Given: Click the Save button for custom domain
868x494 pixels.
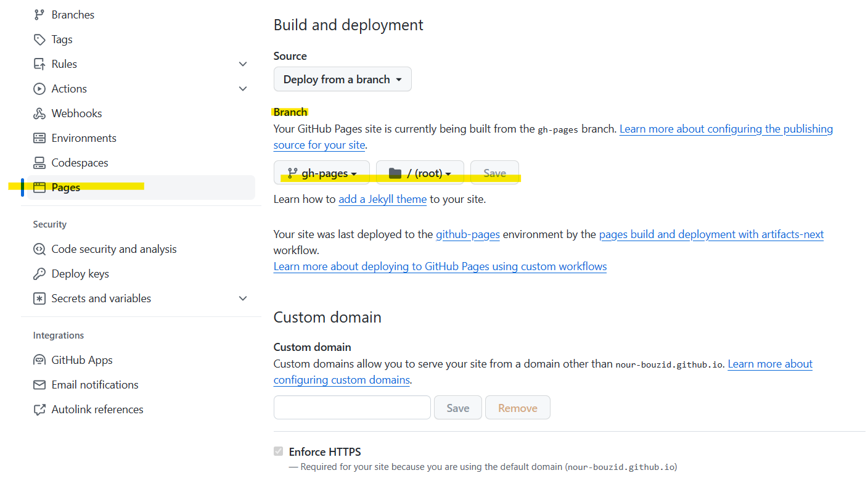Looking at the screenshot, I should coord(457,407).
